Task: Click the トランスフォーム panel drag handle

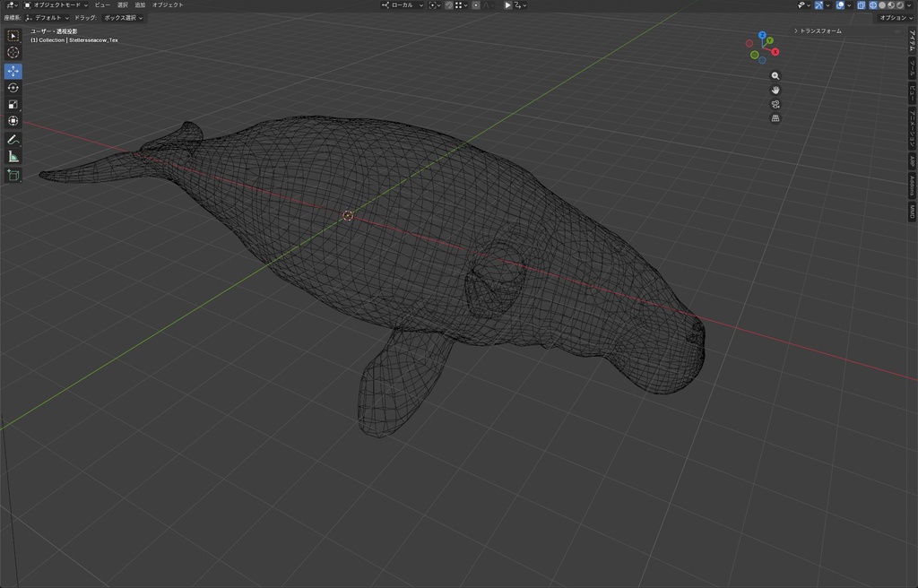Action: [896, 31]
